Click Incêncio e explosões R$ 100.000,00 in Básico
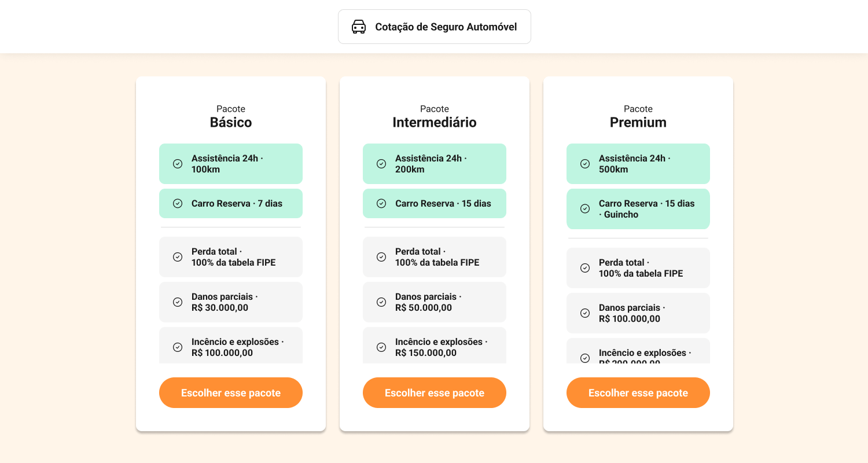The image size is (868, 463). tap(230, 347)
